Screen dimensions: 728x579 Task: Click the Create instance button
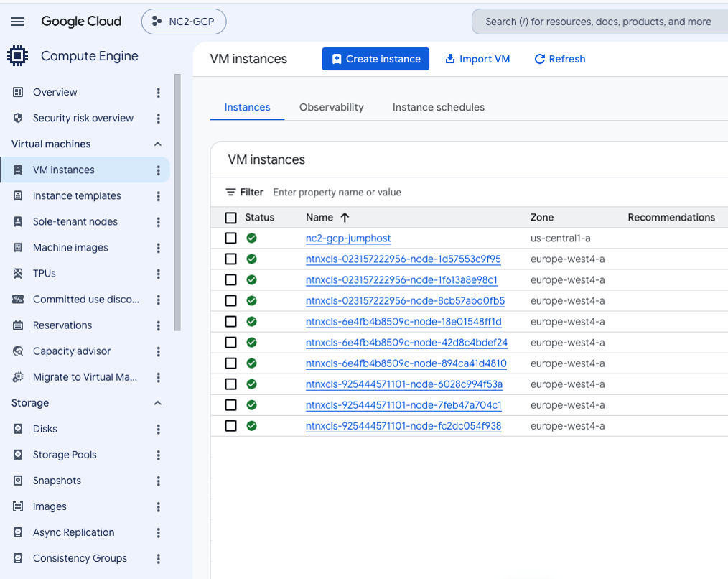pos(375,59)
